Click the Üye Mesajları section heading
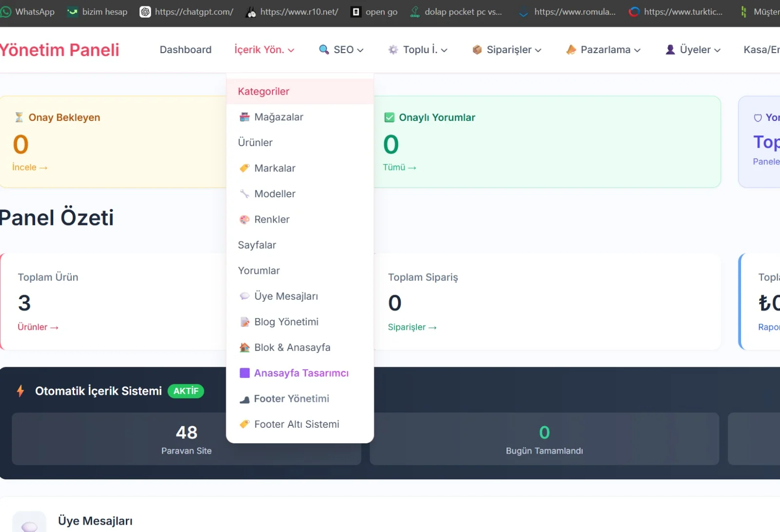 click(95, 521)
